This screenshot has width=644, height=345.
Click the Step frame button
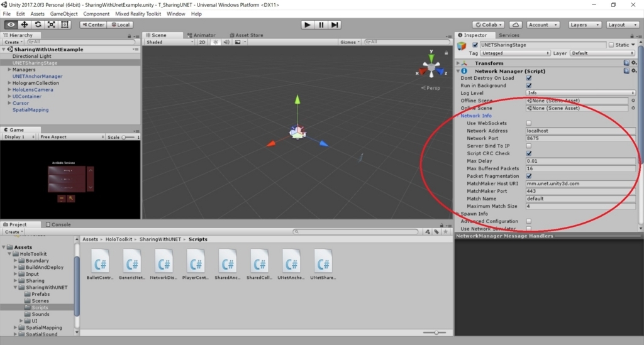click(x=335, y=25)
